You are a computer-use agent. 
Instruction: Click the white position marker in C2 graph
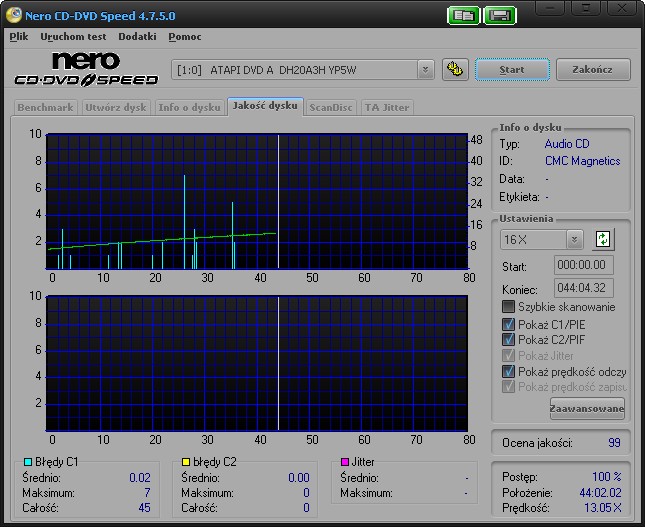click(x=278, y=364)
